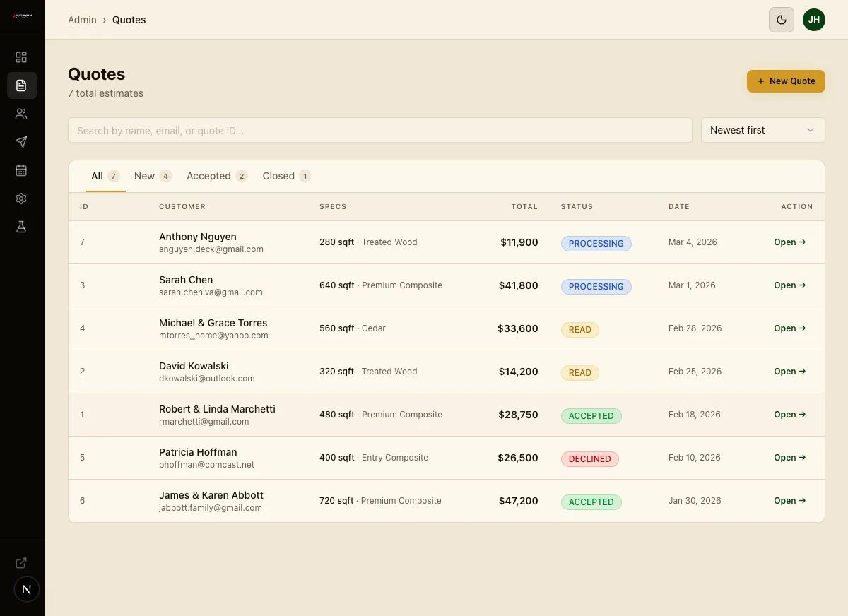
Task: Click customer name Anthony Nguyen
Action: (198, 237)
